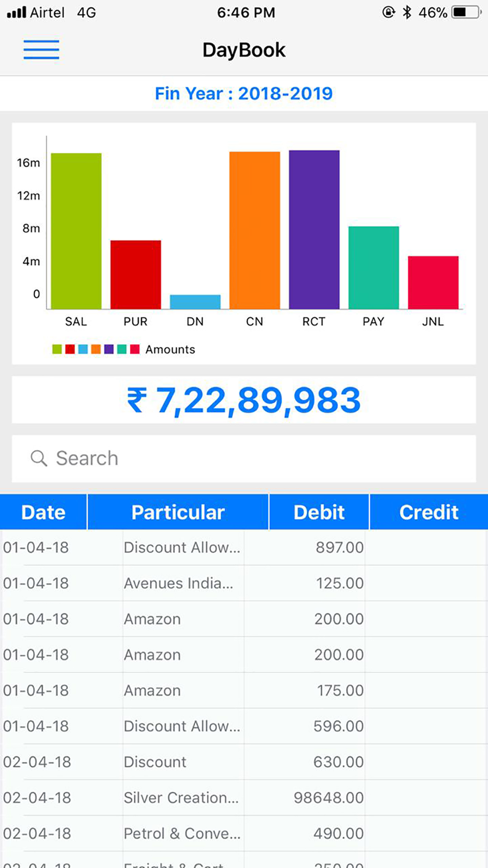The image size is (488, 868).
Task: Tap the rotation lock status icon
Action: (388, 12)
